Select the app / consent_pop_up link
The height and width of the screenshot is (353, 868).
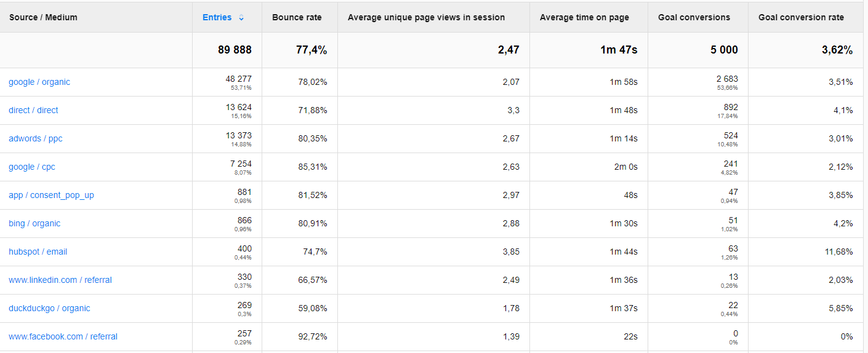click(x=51, y=195)
